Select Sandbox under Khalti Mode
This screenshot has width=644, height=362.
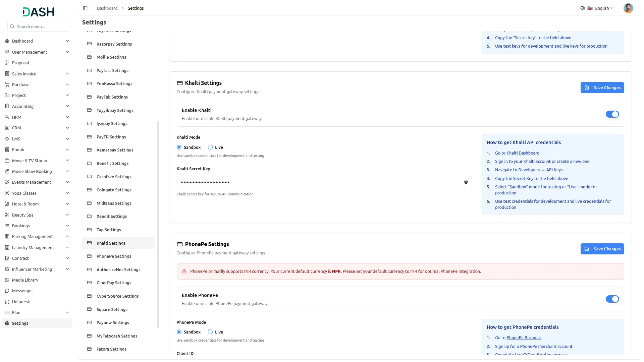179,147
